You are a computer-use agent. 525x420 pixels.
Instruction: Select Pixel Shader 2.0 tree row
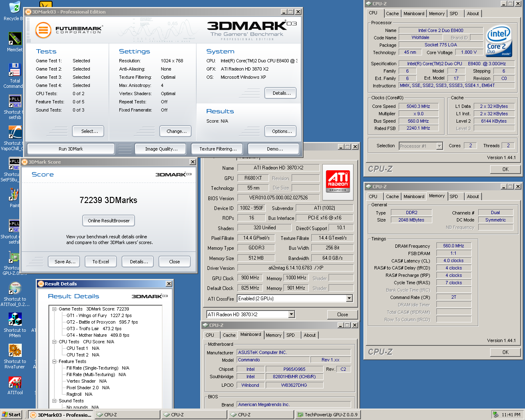(x=88, y=388)
